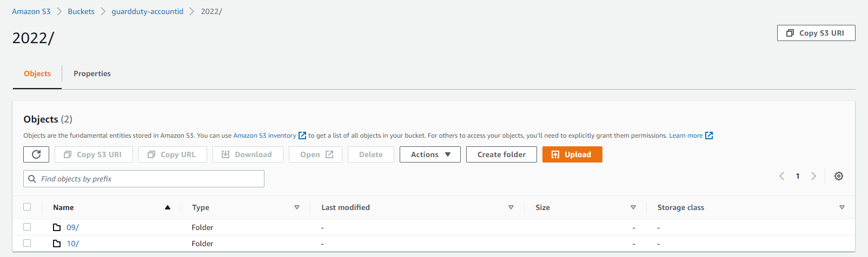Click the previous page arrow
Viewport: 868px width, 257px height.
tap(781, 176)
